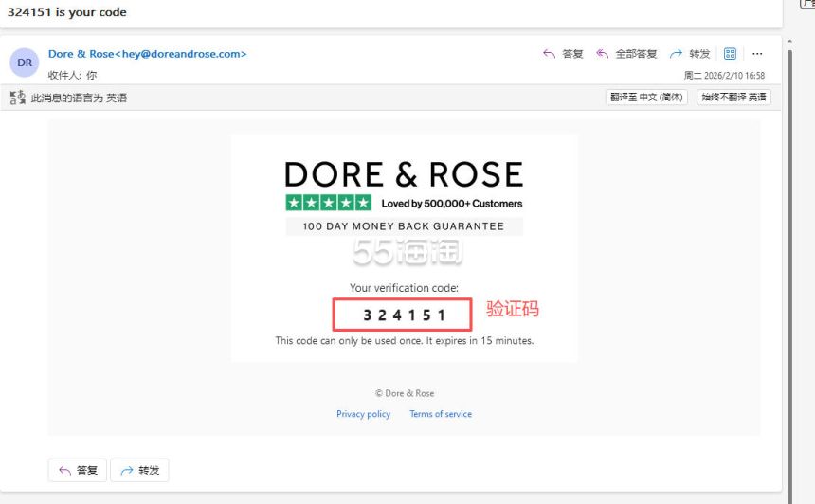This screenshot has width=815, height=504.
Task: Open sender Dore & Rose contact link
Action: click(147, 54)
